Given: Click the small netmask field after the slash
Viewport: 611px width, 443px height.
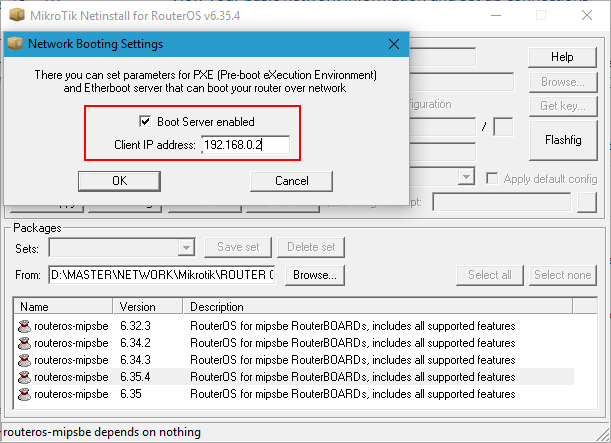Looking at the screenshot, I should click(503, 127).
